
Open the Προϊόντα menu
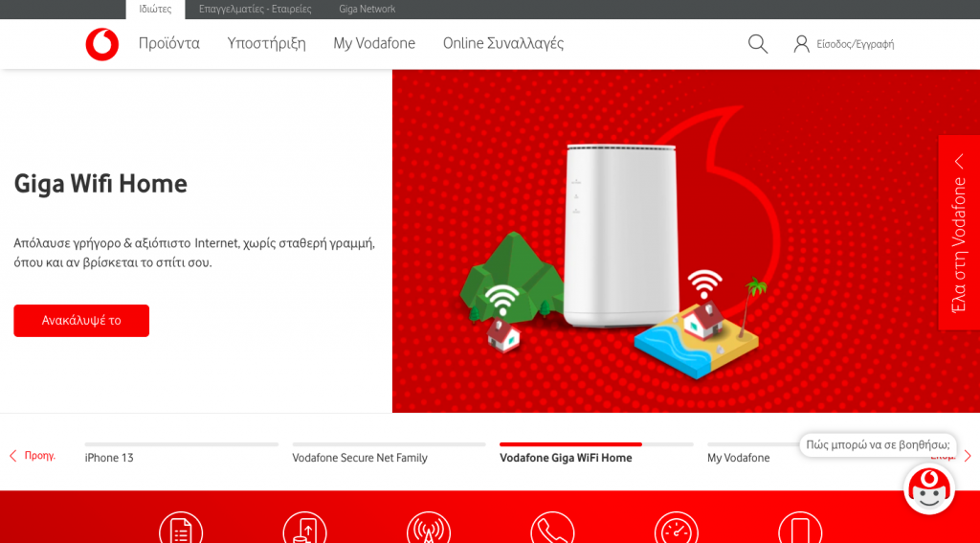click(x=169, y=44)
